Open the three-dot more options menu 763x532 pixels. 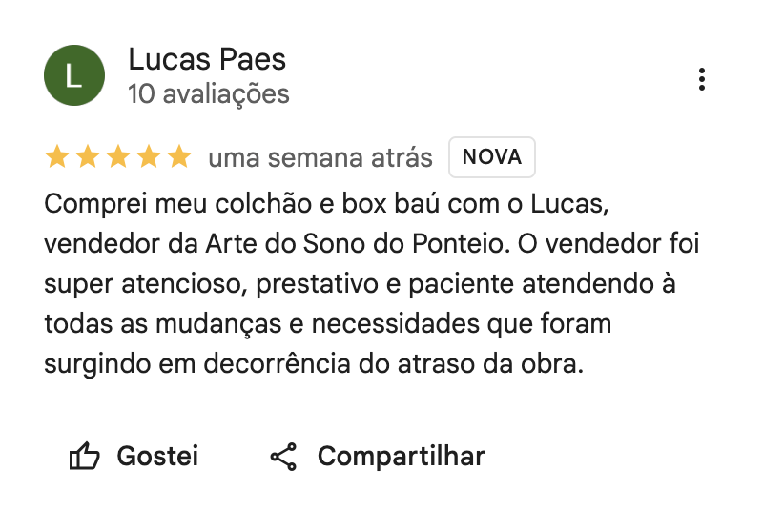pyautogui.click(x=702, y=79)
